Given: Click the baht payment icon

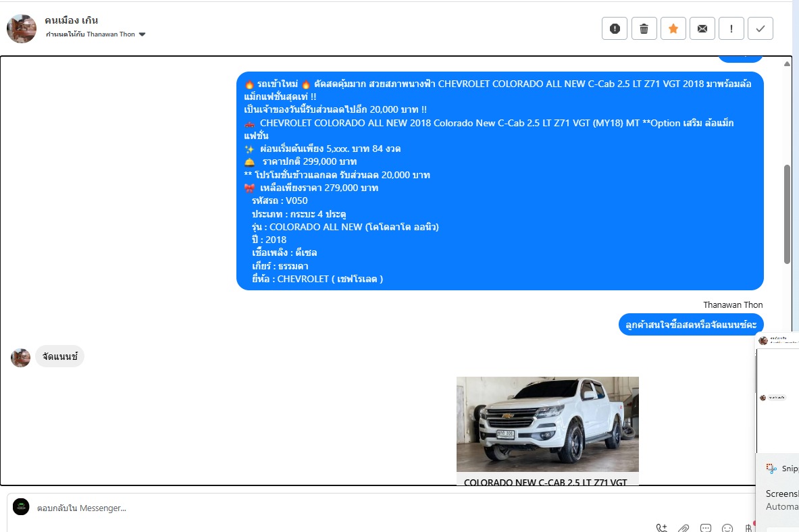Looking at the screenshot, I should click(748, 528).
